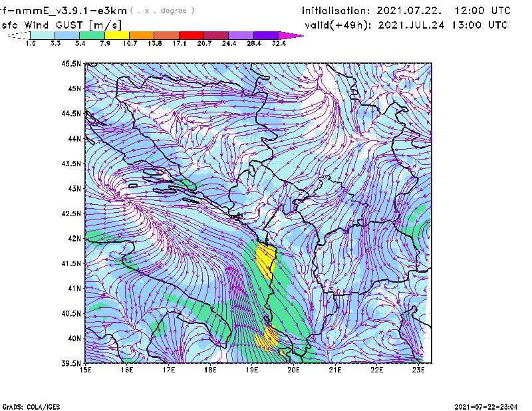Click legend value "28.4"
Viewport: 532px width, 411px height.
coord(254,43)
